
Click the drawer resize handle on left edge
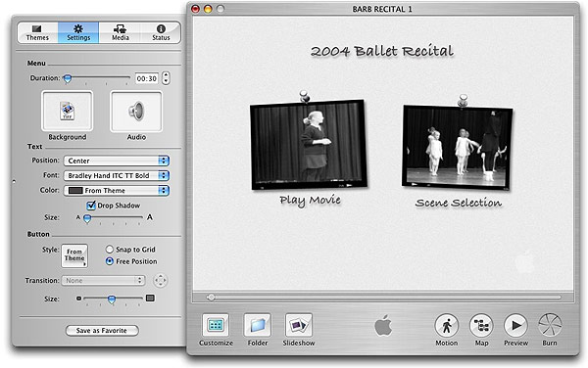[x=14, y=182]
